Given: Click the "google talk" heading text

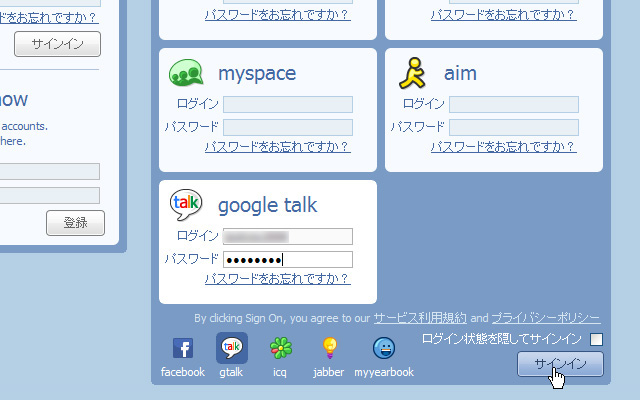Looking at the screenshot, I should (x=268, y=205).
